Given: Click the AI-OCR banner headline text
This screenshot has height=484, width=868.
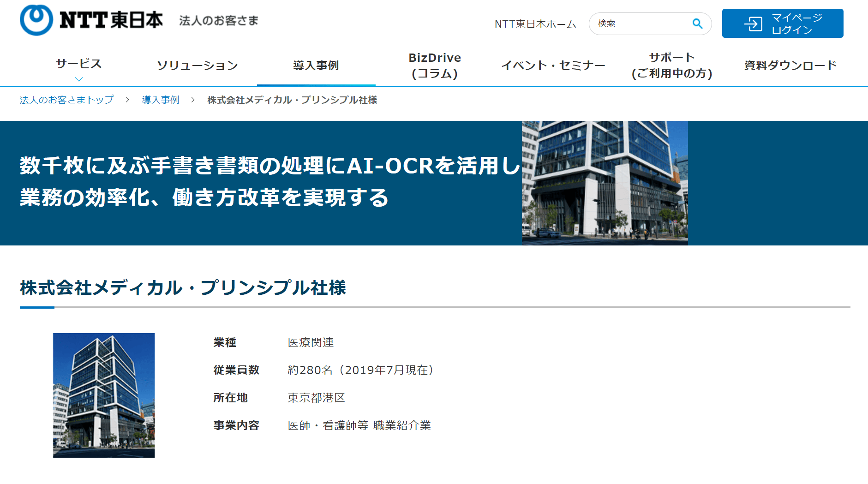Looking at the screenshot, I should point(270,182).
